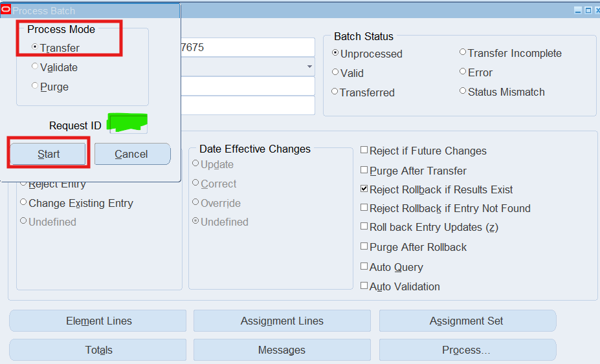View batch Messages

[x=282, y=350]
